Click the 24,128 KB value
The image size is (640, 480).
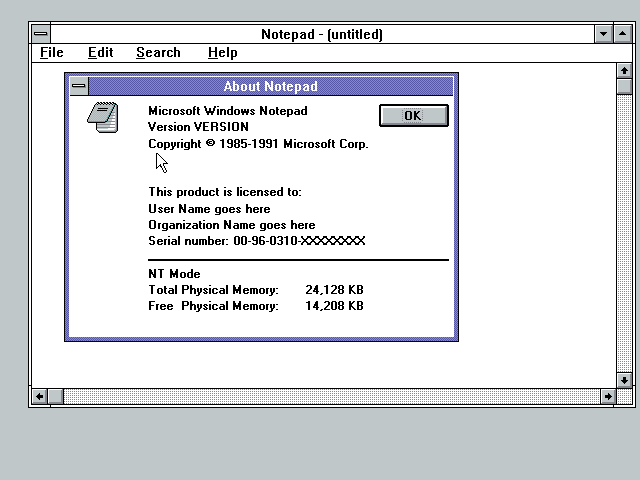click(334, 290)
